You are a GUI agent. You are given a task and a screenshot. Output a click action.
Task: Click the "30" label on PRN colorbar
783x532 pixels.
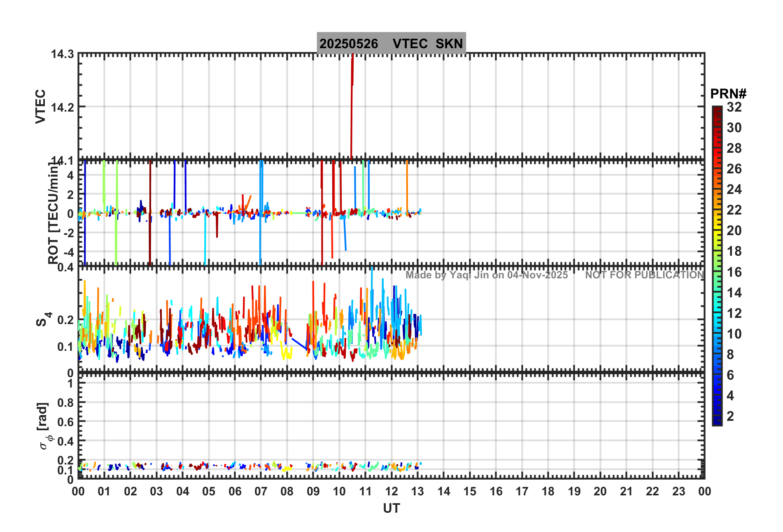point(734,128)
